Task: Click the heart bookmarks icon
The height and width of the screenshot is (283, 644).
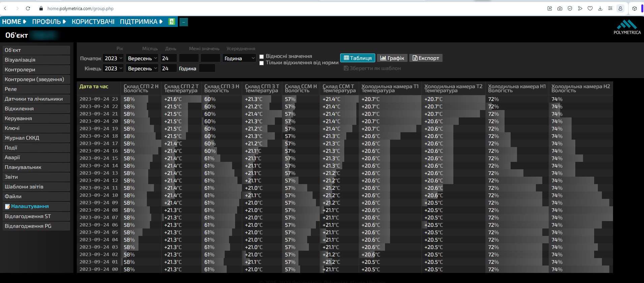Action: (x=590, y=8)
